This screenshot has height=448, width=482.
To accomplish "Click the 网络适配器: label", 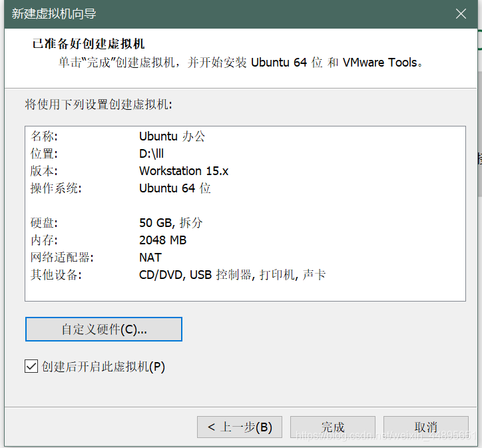I will point(62,257).
